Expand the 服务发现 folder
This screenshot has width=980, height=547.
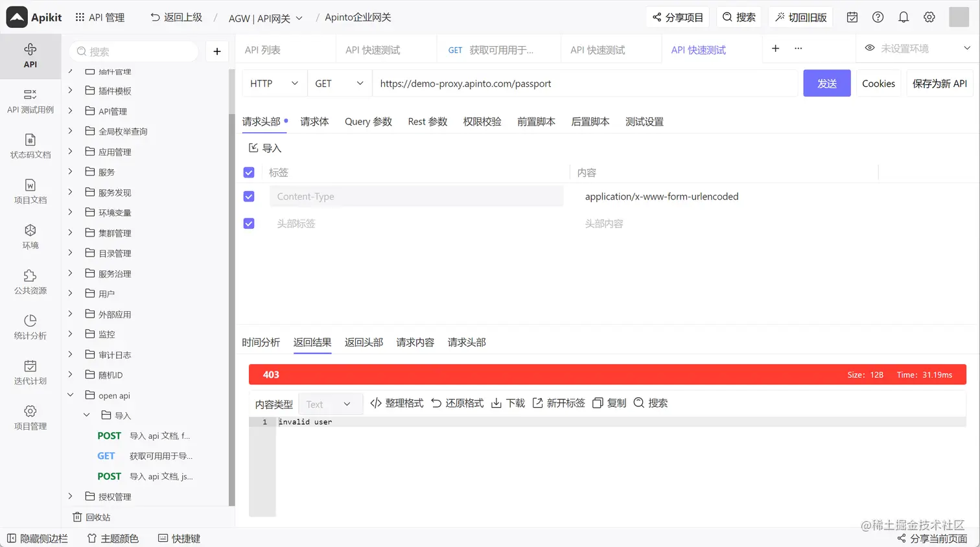71,192
